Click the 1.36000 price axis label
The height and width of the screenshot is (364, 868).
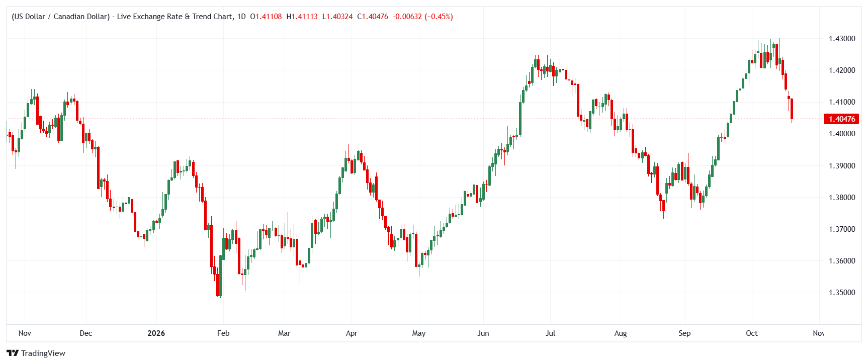tap(842, 261)
